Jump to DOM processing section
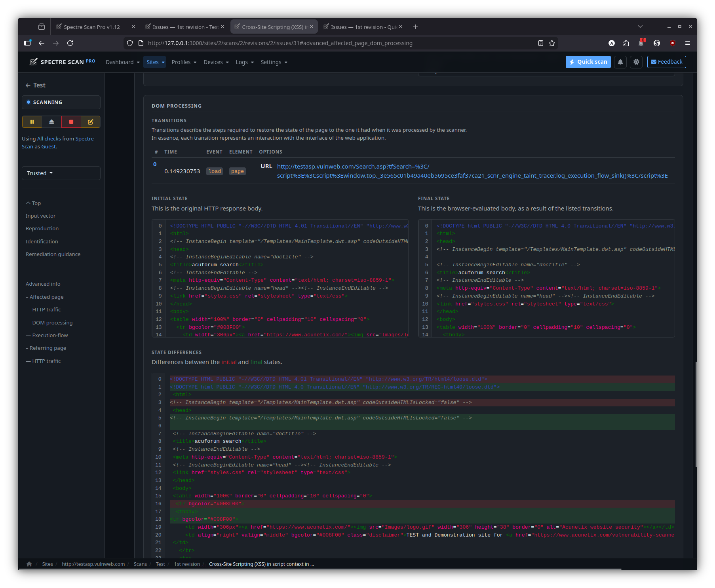Viewport: 715px width, 588px height. coord(49,323)
